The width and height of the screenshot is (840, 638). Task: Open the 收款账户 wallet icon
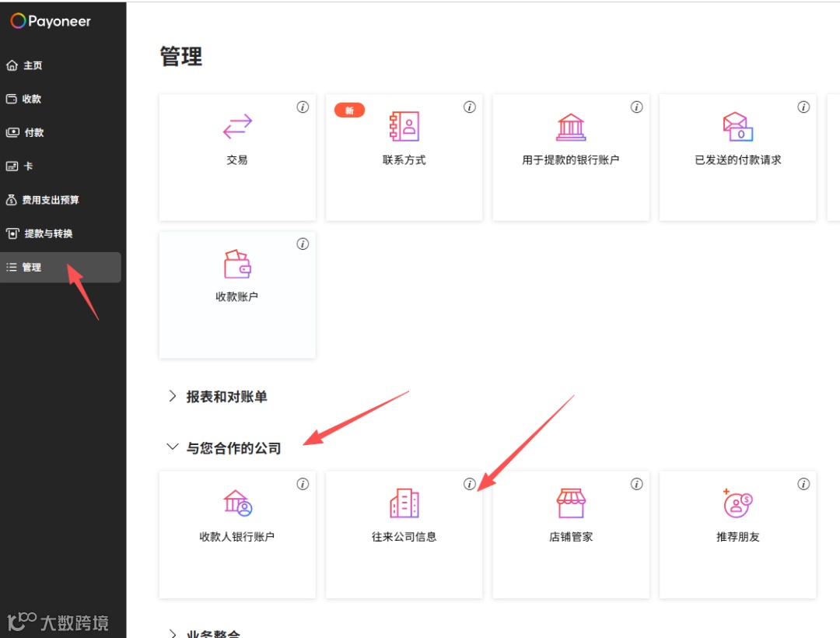(237, 264)
